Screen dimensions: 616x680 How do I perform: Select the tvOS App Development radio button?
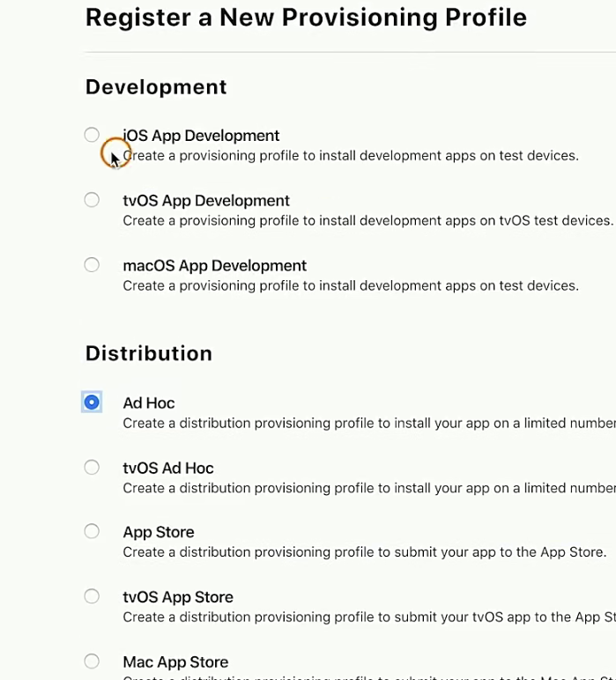92,200
